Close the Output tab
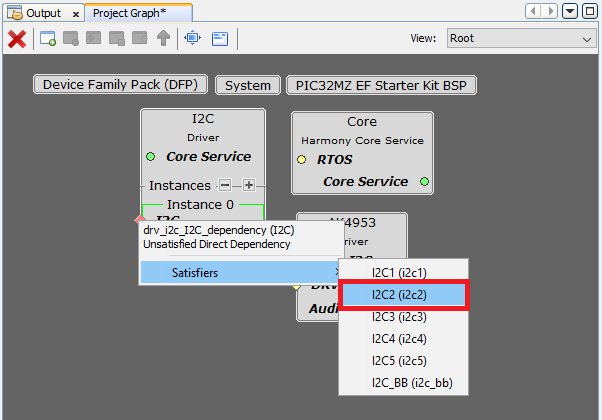The width and height of the screenshot is (602, 420). click(75, 13)
